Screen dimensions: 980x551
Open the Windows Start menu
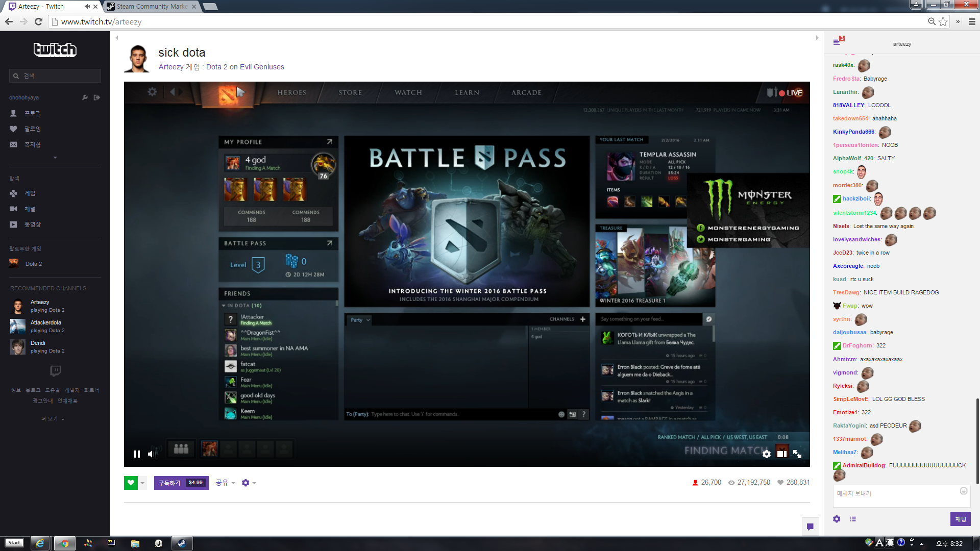click(14, 543)
